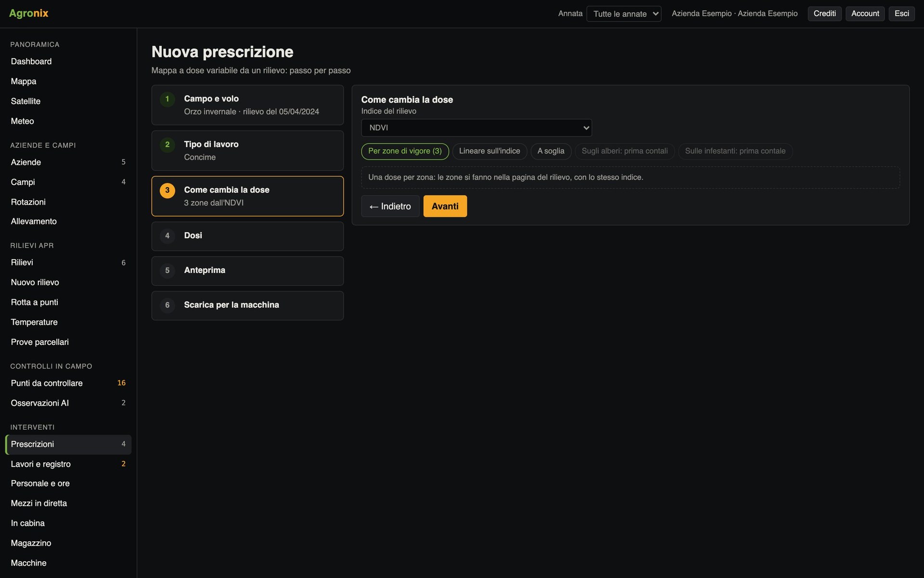Open Prescrizioni in the sidebar

[x=68, y=444]
